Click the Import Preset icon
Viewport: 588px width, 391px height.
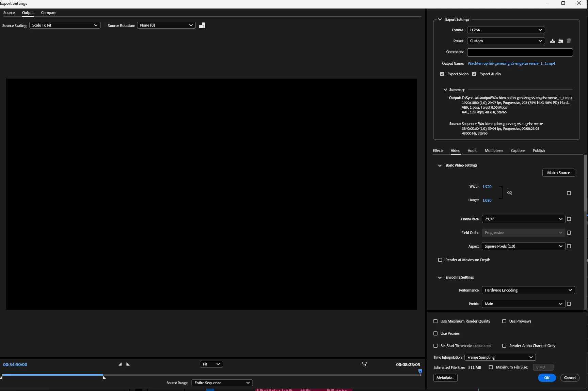(560, 41)
